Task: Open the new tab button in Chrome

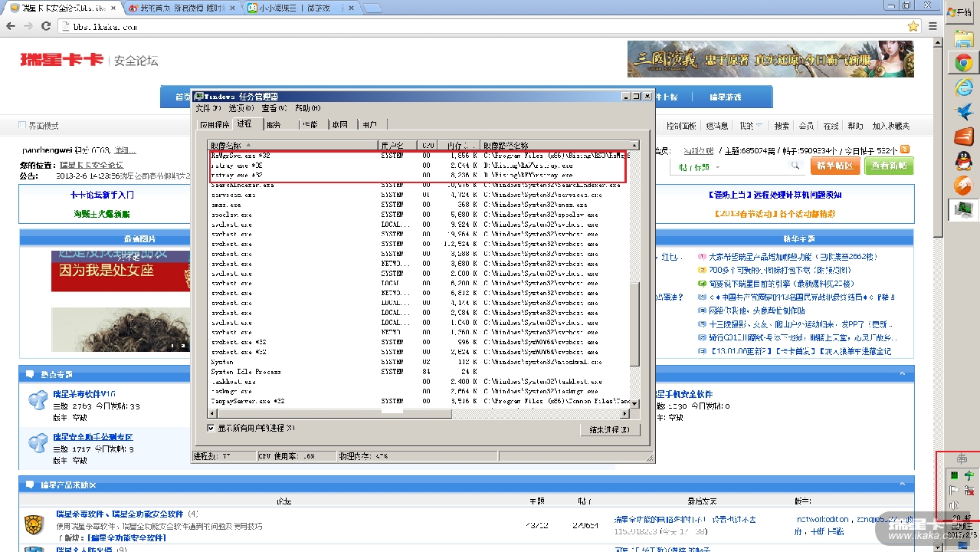Action: point(372,8)
